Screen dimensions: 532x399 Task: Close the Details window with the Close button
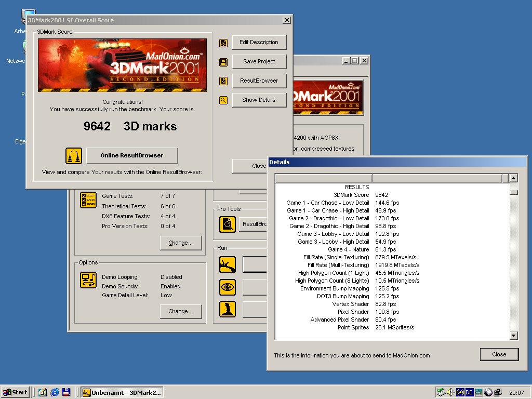pos(499,354)
